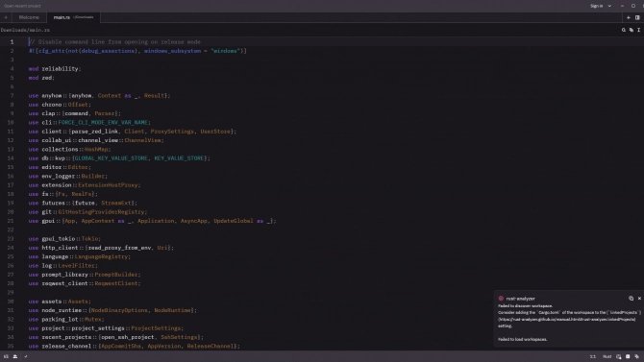The width and height of the screenshot is (644, 362).
Task: Click the GitHostingProviderRegistry identifier
Action: coord(101,212)
